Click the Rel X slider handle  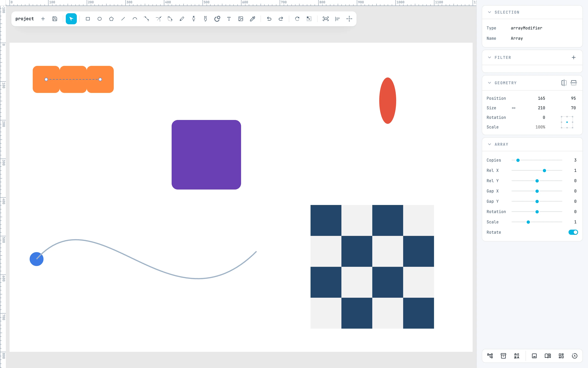(x=544, y=170)
